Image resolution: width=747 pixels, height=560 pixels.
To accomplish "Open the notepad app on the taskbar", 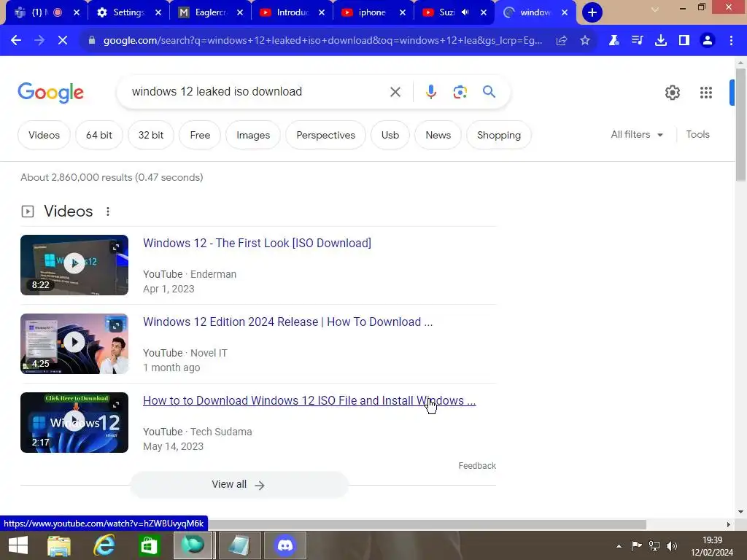I will (239, 545).
